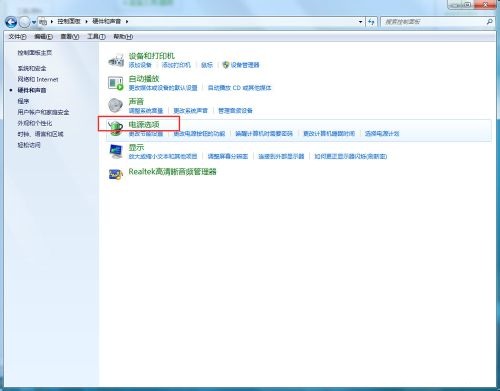This screenshot has width=500, height=391.
Task: Expand the arrow before 控制面板 in breadcrumb
Action: [x=52, y=22]
